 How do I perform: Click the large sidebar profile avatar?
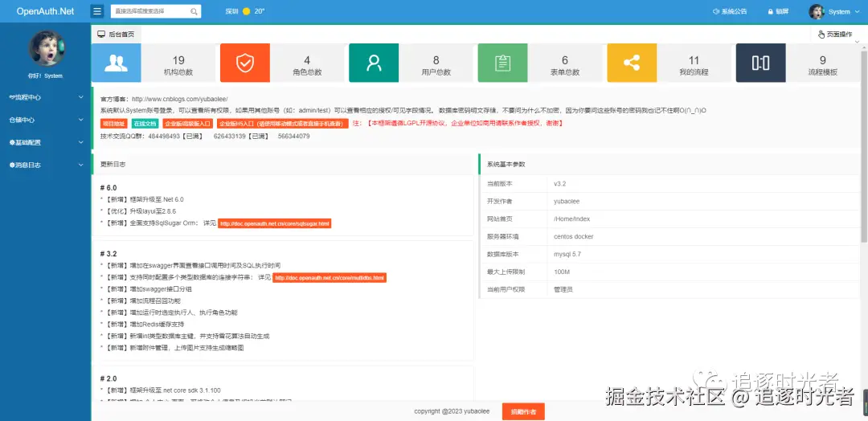(x=45, y=48)
